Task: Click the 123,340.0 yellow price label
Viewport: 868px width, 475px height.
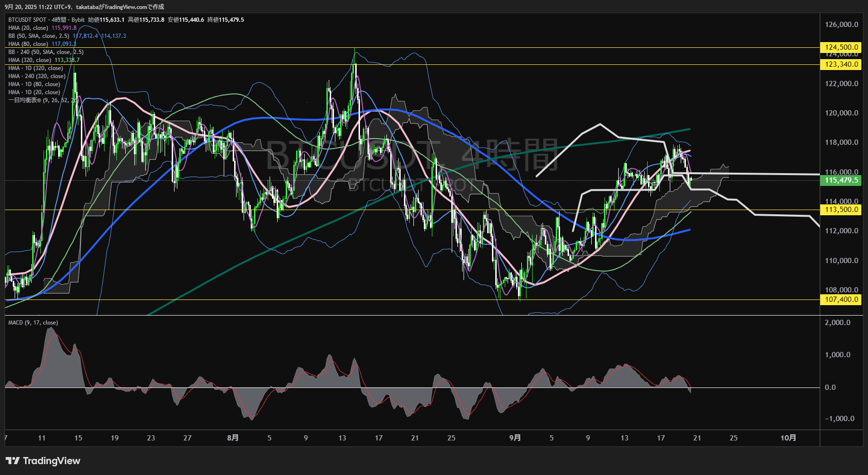Action: [841, 64]
